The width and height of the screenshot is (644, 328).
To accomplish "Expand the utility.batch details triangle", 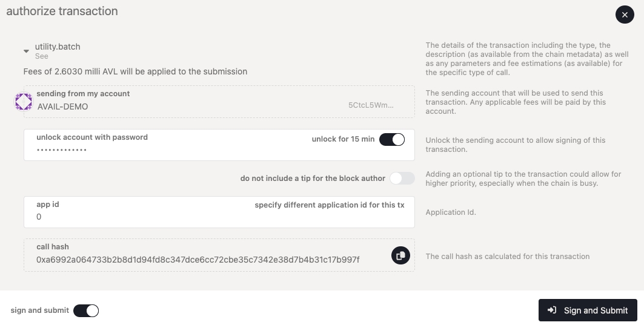I will click(x=26, y=51).
